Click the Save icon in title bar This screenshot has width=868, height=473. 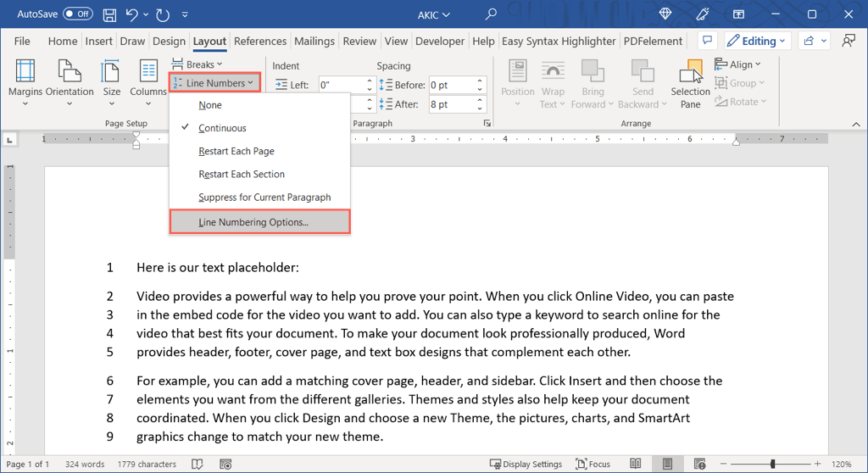pos(109,14)
